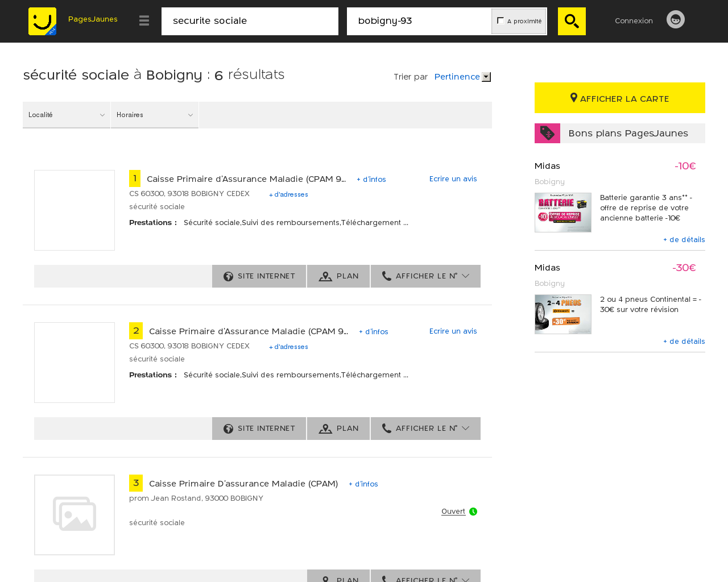728x582 pixels.
Task: Click the Midas title of the -30€ offer
Action: (x=547, y=268)
